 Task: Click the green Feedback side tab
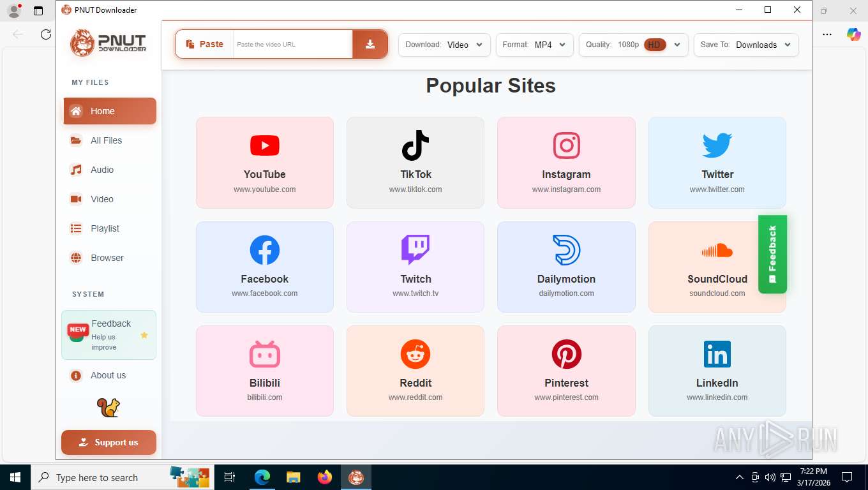tap(772, 254)
